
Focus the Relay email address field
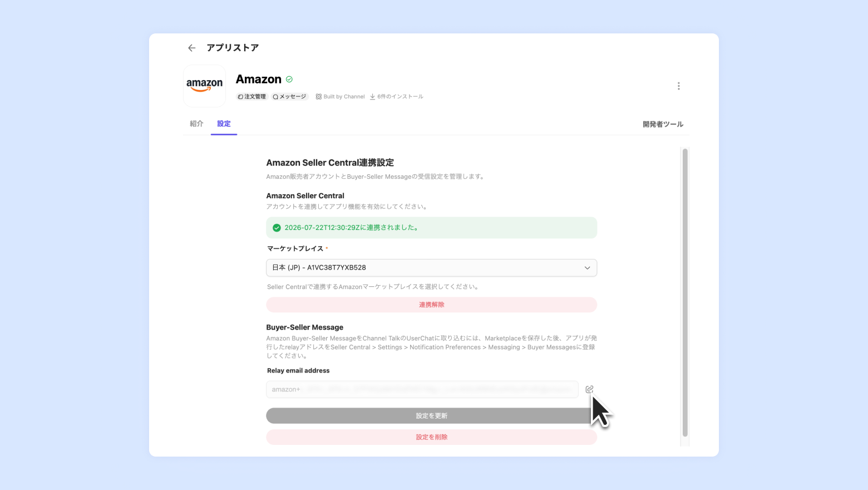point(422,389)
